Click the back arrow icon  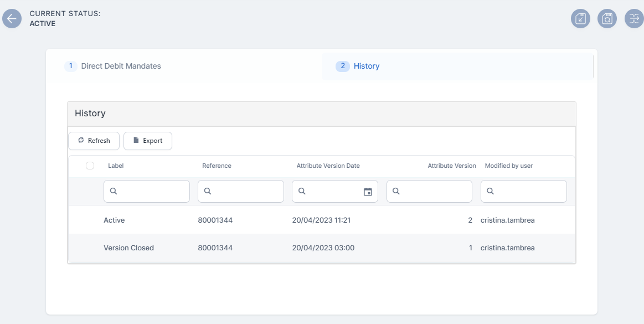click(x=12, y=18)
